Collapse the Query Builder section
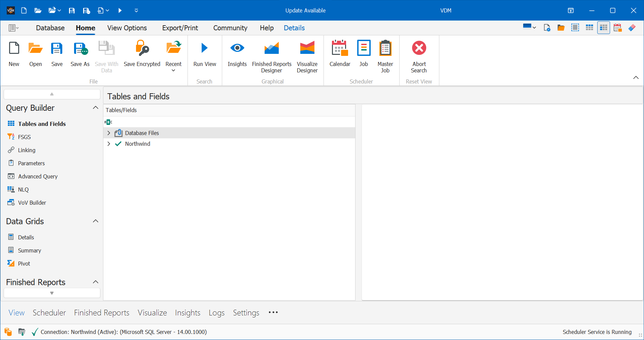 point(96,108)
